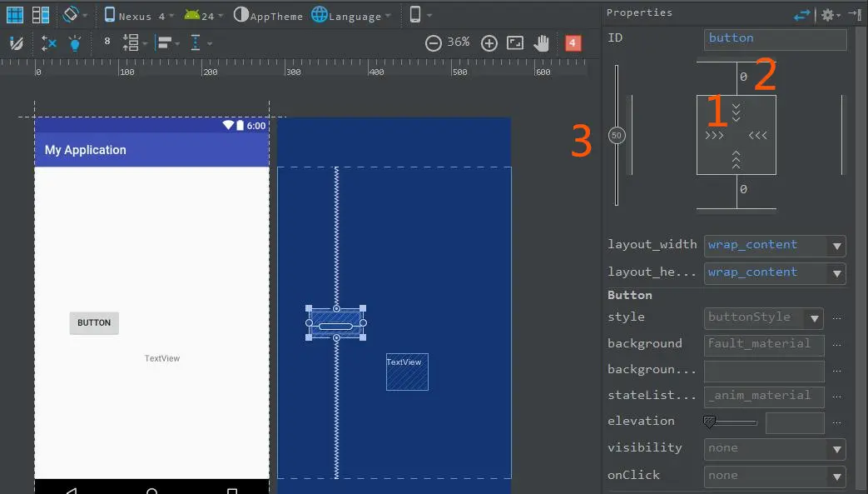
Task: Click the Infer Constraints light bulb
Action: (75, 42)
